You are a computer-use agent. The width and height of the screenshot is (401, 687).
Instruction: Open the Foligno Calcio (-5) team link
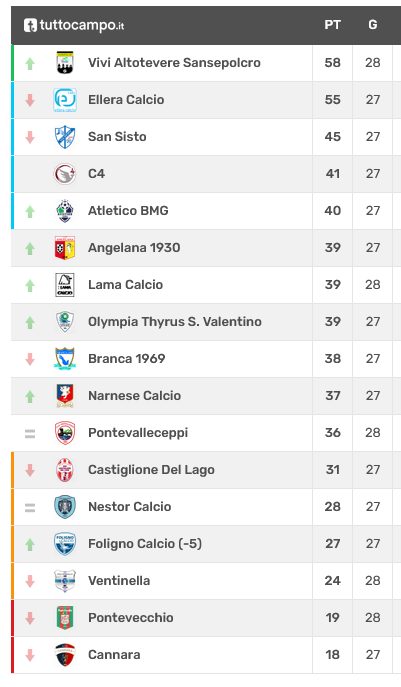coord(145,544)
